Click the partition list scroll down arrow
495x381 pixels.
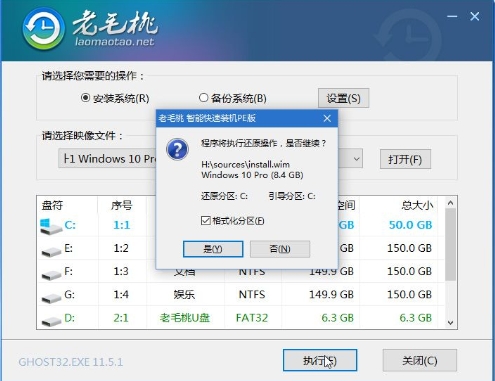pyautogui.click(x=451, y=323)
